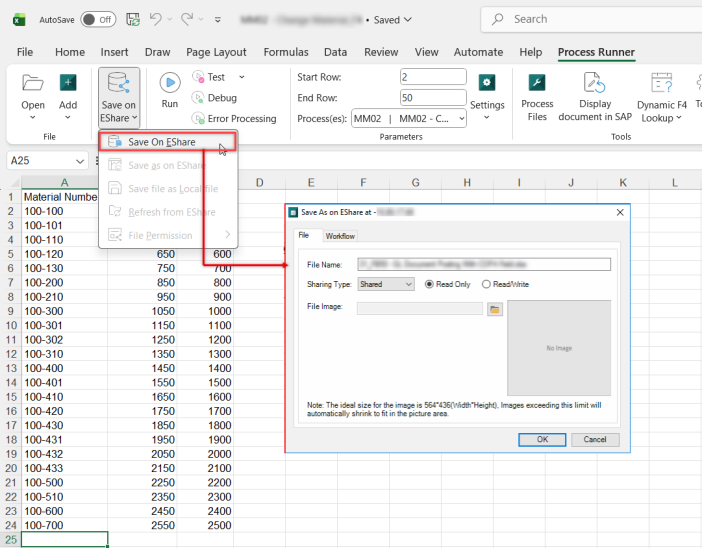
Task: Select the Read Only radio button
Action: (x=429, y=284)
